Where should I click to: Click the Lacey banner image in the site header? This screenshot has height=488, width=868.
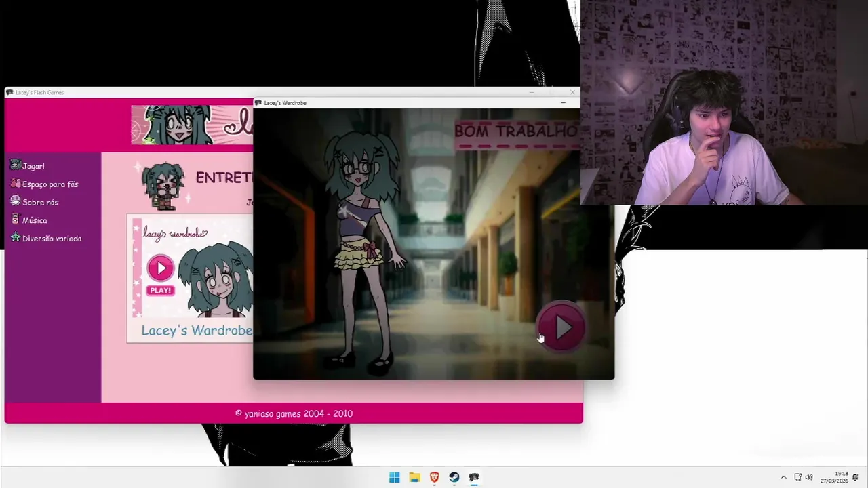pos(192,125)
